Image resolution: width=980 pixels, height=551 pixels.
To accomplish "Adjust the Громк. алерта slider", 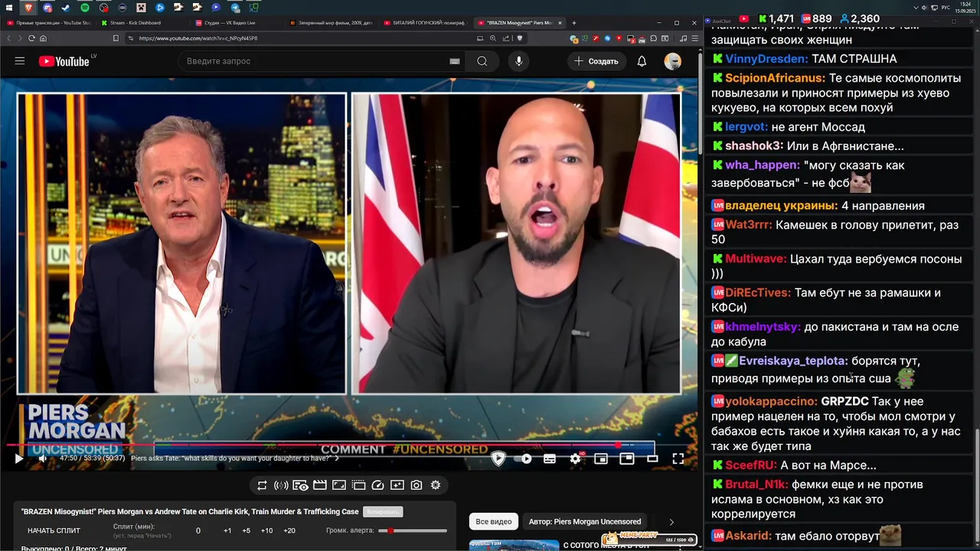I will click(x=413, y=530).
